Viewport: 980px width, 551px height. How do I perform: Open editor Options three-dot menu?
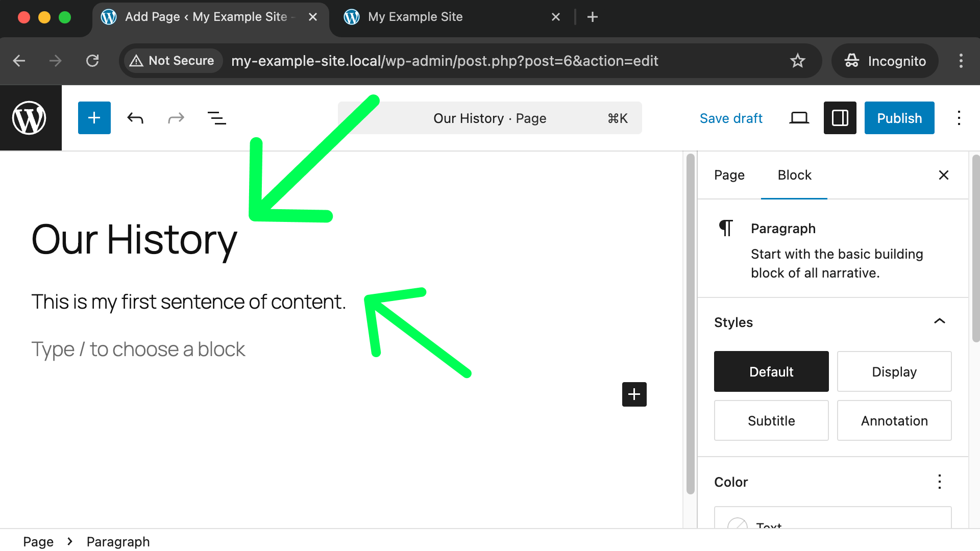coord(959,118)
